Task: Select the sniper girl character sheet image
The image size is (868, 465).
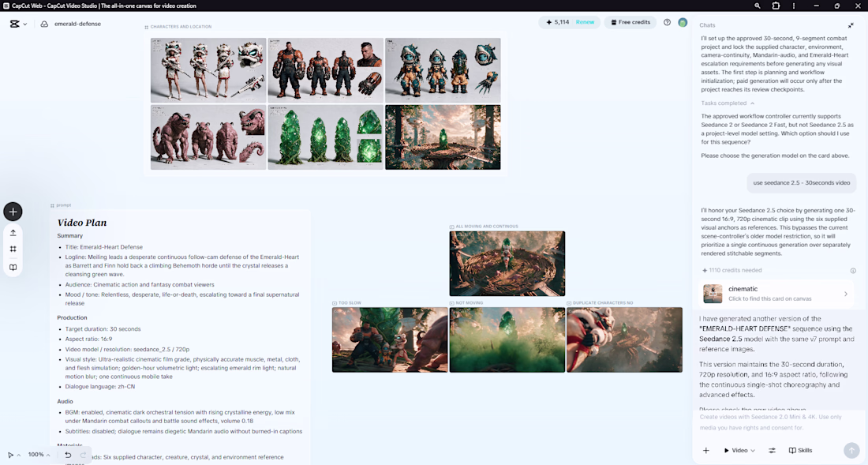Action: click(208, 69)
